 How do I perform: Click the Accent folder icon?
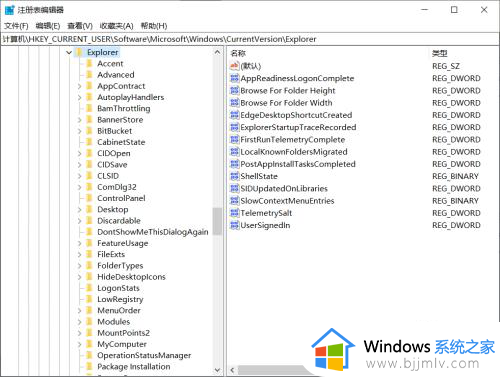click(89, 63)
